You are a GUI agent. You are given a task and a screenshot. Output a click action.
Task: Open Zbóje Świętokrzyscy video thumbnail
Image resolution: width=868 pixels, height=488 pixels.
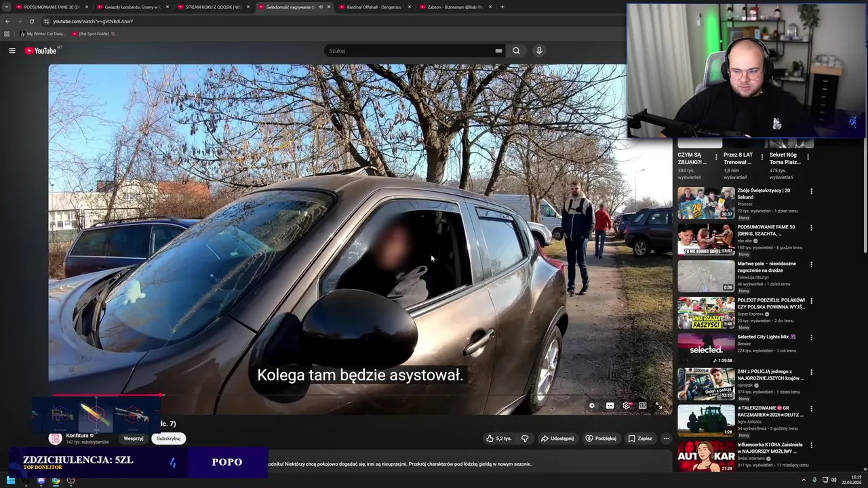706,203
